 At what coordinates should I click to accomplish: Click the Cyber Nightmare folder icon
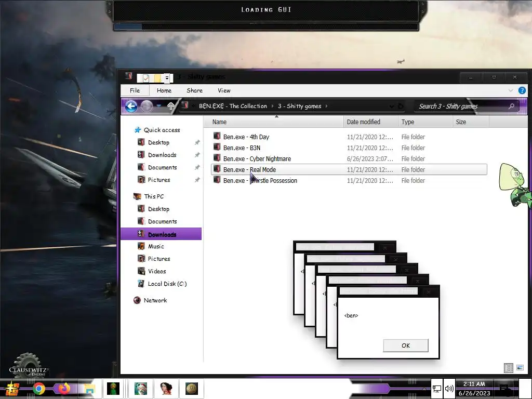click(217, 158)
